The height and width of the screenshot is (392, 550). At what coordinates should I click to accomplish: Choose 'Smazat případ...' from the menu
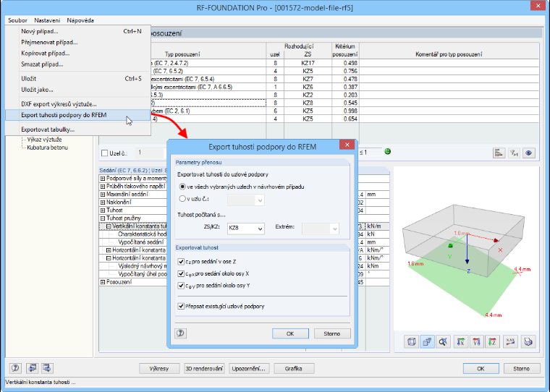point(78,64)
